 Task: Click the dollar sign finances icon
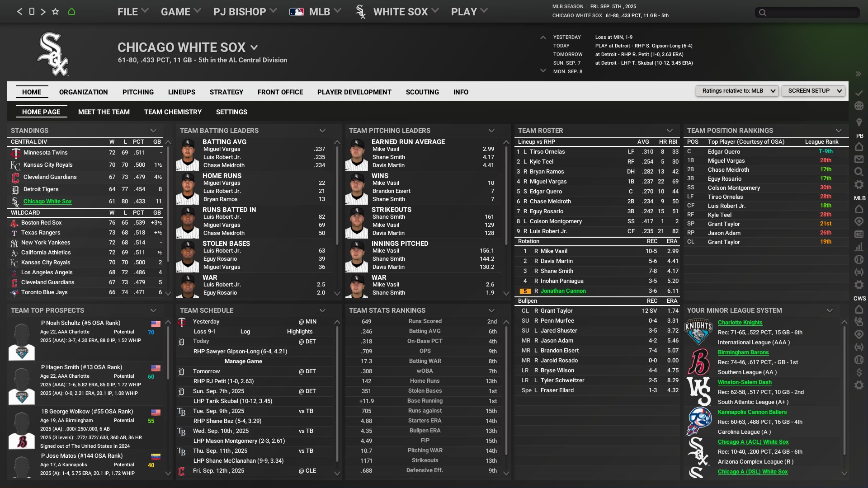(859, 372)
